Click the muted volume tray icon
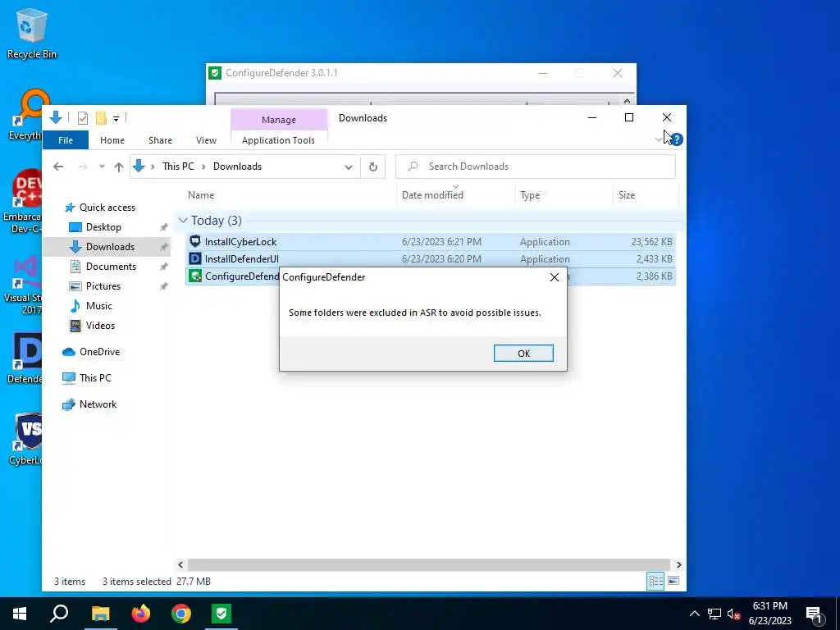This screenshot has width=840, height=630. click(x=734, y=614)
